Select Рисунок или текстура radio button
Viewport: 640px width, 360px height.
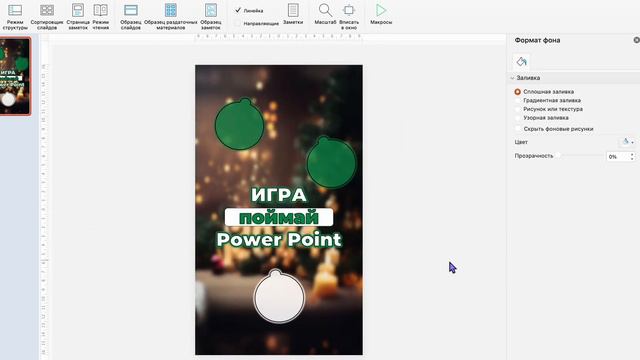518,109
